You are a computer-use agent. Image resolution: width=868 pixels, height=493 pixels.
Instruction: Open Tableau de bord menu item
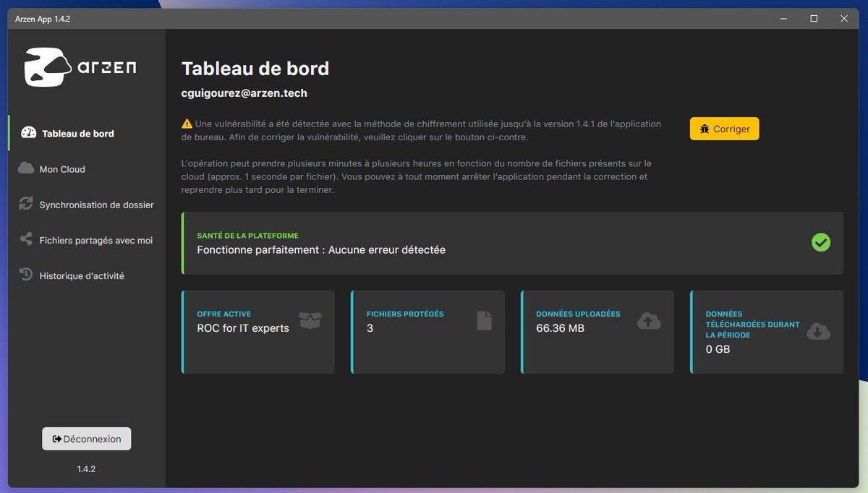click(87, 133)
